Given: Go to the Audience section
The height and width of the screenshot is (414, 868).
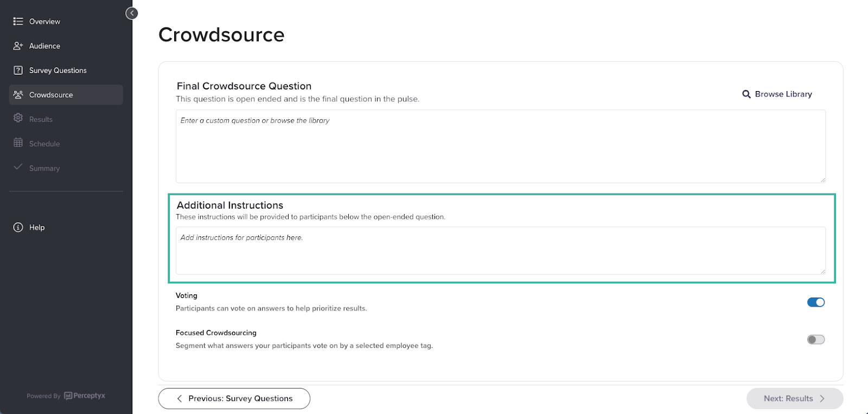Looking at the screenshot, I should pos(66,46).
